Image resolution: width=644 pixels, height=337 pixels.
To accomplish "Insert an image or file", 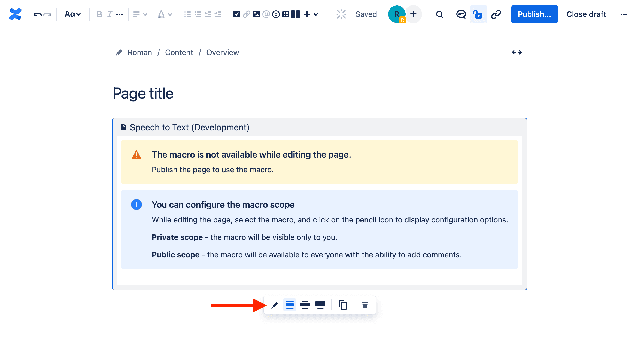I will (256, 14).
